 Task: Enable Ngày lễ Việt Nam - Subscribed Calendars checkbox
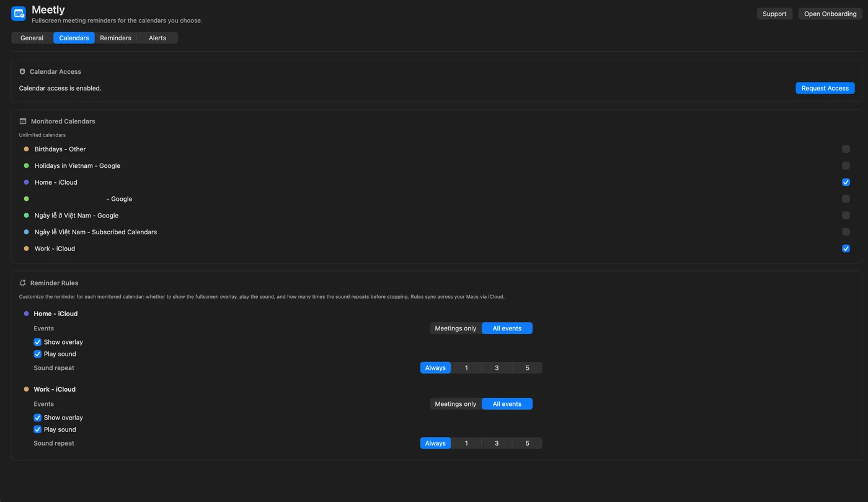pos(846,232)
